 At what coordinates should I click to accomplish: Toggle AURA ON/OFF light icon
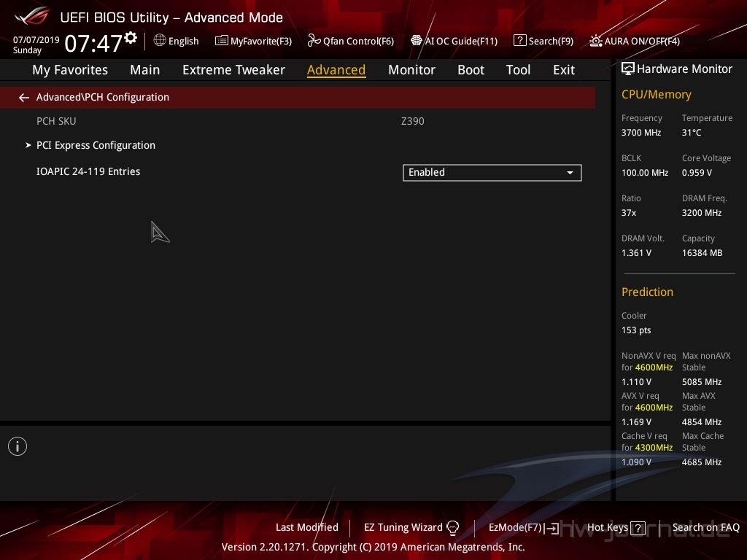[x=595, y=41]
